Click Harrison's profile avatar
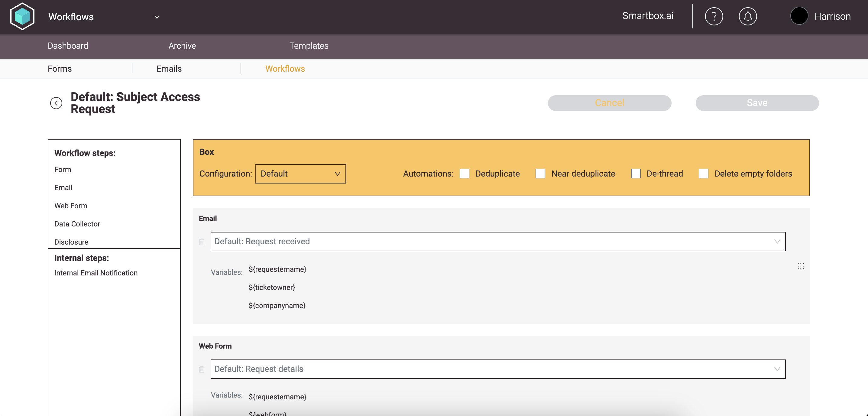 (799, 16)
